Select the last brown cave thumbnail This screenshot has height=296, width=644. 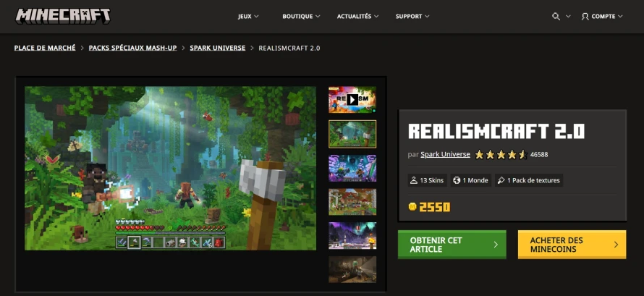tap(352, 269)
